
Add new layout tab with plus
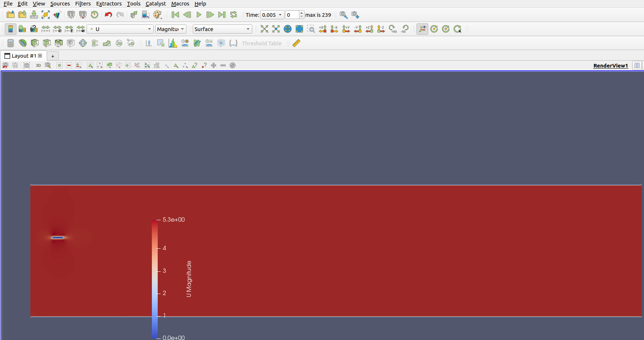(x=53, y=56)
